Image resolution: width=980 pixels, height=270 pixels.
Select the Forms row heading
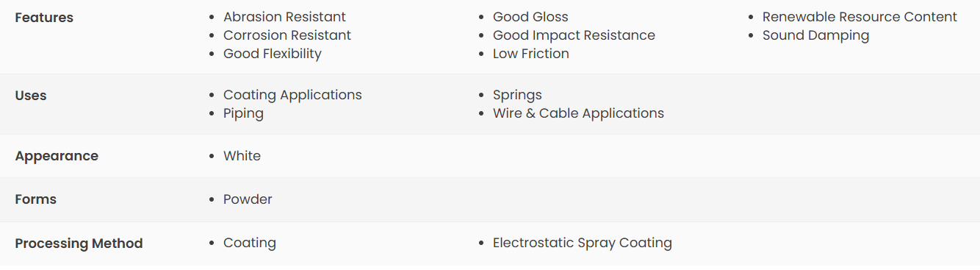pyautogui.click(x=35, y=199)
